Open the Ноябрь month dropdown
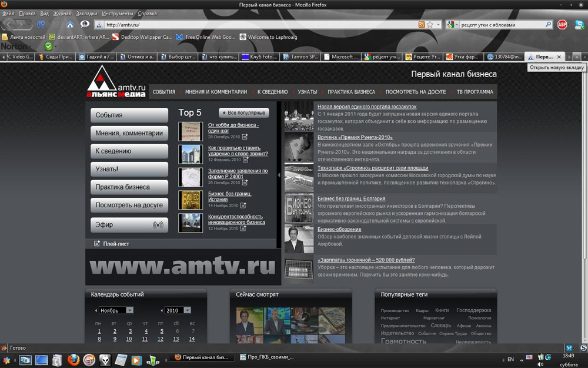The width and height of the screenshot is (588, 368). 129,310
